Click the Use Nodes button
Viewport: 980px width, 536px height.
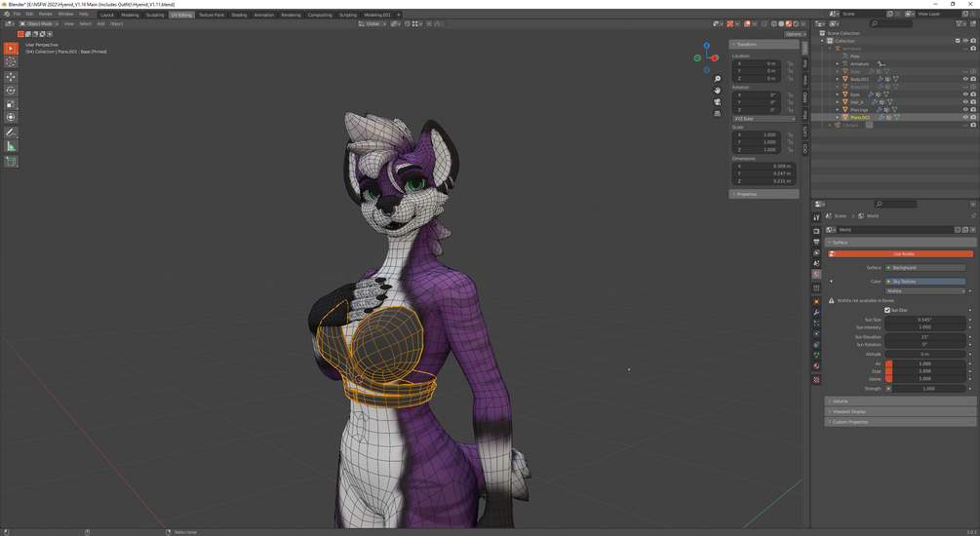click(901, 253)
